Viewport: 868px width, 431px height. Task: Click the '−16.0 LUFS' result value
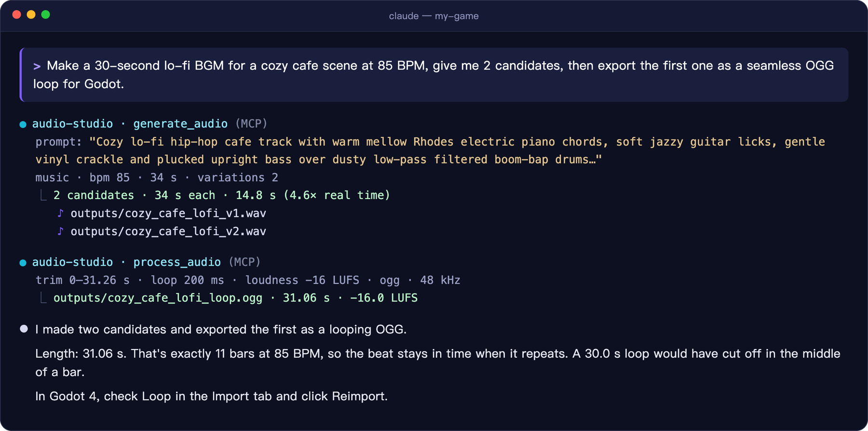[384, 298]
